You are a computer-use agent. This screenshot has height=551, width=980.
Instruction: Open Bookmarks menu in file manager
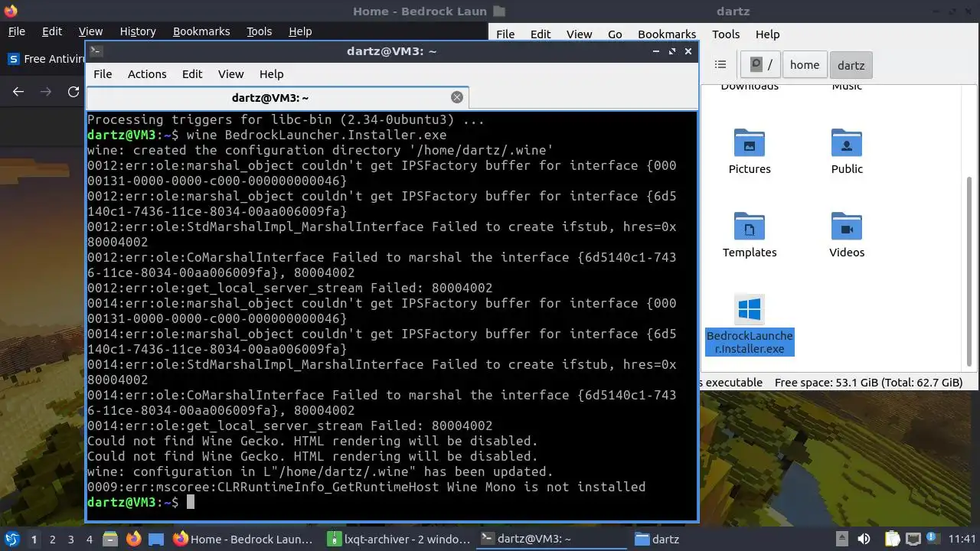tap(667, 34)
